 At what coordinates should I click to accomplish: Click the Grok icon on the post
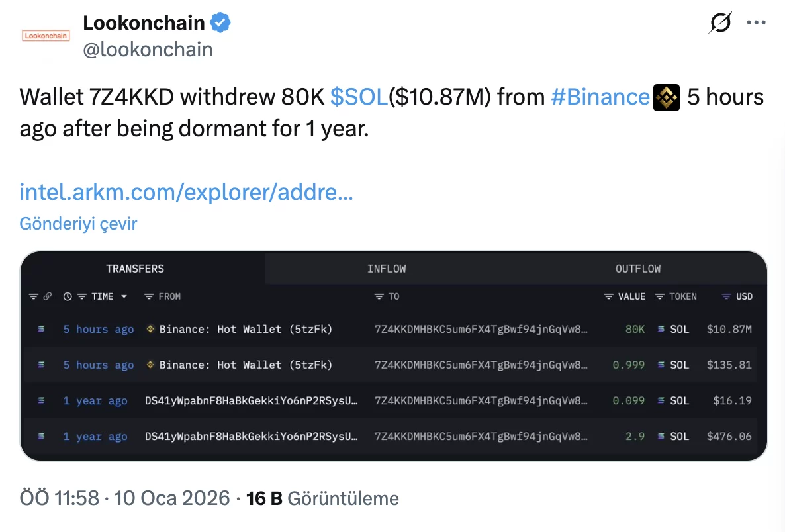click(x=719, y=23)
